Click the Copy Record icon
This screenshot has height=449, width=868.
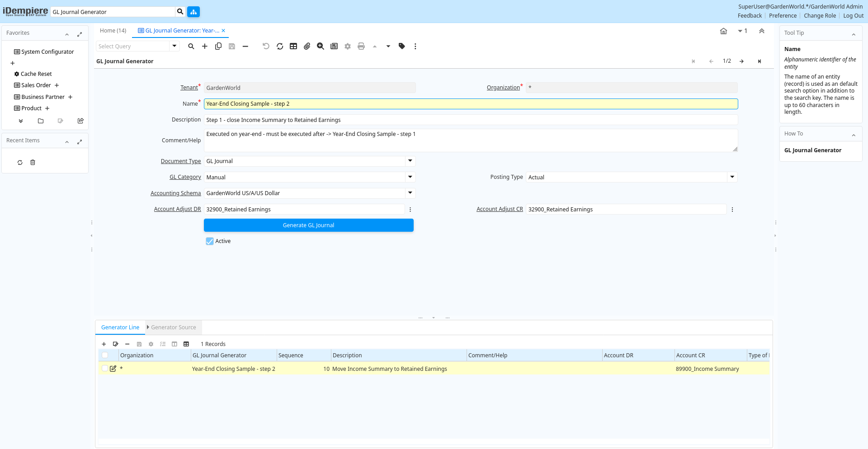pyautogui.click(x=218, y=46)
